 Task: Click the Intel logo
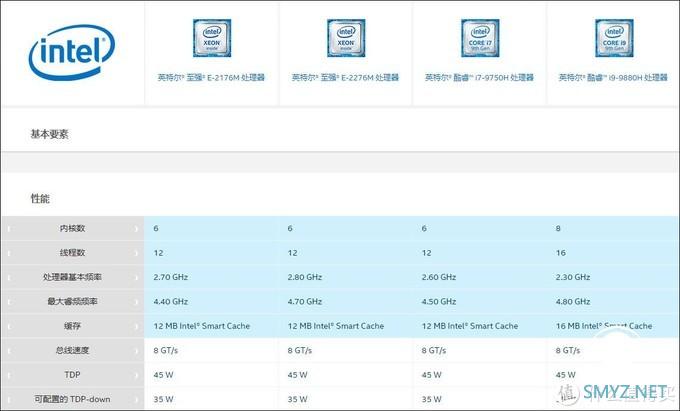72,52
